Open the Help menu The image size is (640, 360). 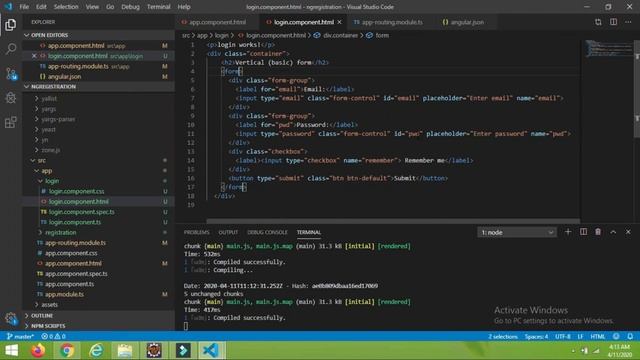(x=184, y=7)
